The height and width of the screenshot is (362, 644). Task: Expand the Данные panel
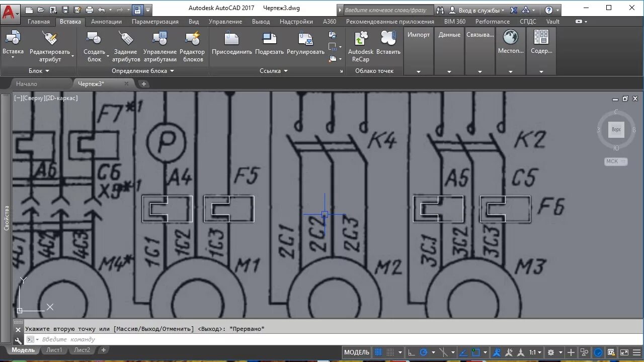(449, 71)
